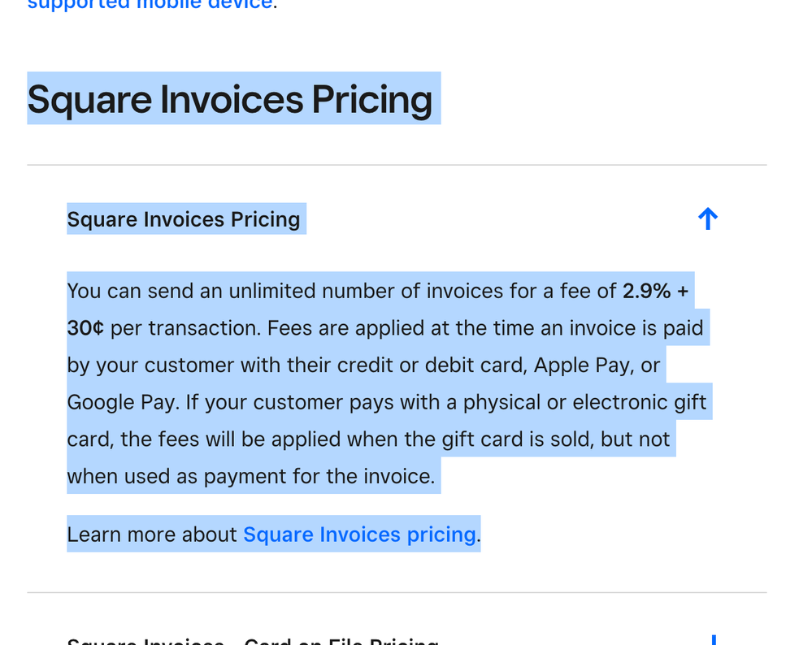Image resolution: width=812 pixels, height=645 pixels.
Task: Click the bold 2.9% fee text
Action: point(647,291)
